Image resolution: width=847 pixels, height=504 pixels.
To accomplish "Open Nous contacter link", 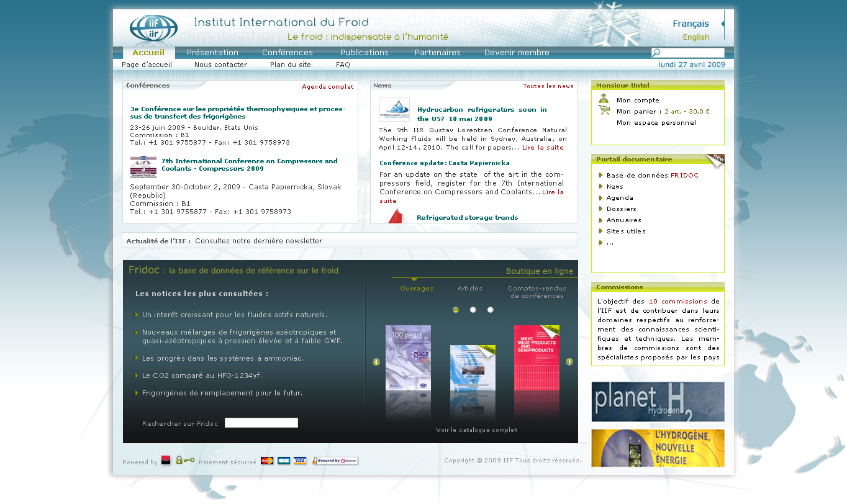I will tap(220, 65).
